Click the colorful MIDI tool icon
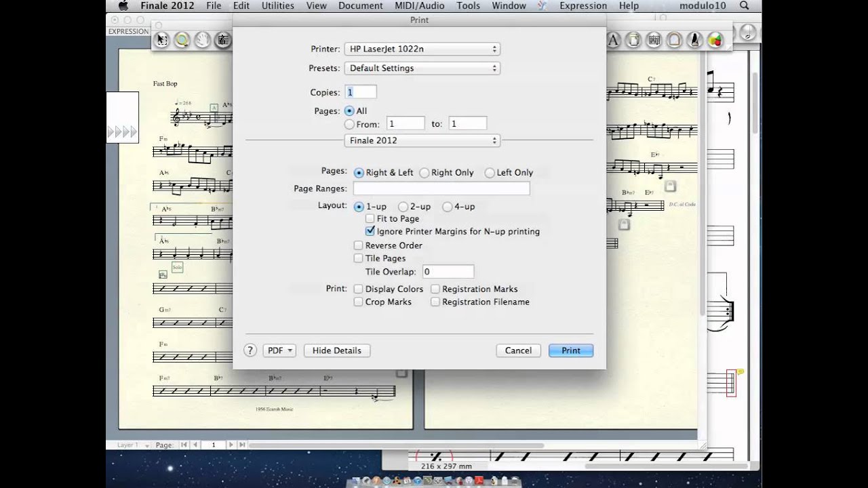The height and width of the screenshot is (488, 868). pyautogui.click(x=715, y=40)
